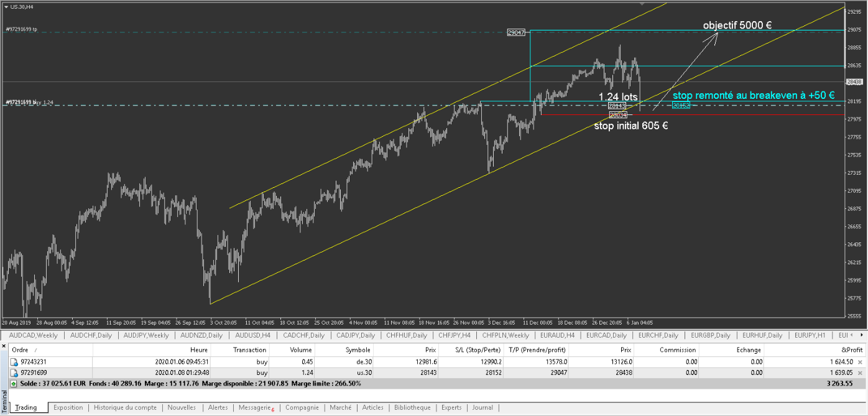Select the CHFPLN,Weekly chart tab
Screen dimensions: 868x416
[506, 335]
